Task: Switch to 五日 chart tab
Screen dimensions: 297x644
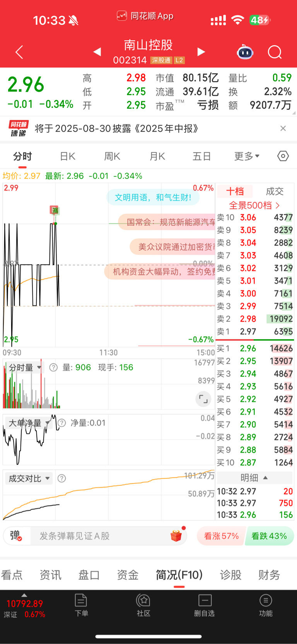Action: point(202,156)
